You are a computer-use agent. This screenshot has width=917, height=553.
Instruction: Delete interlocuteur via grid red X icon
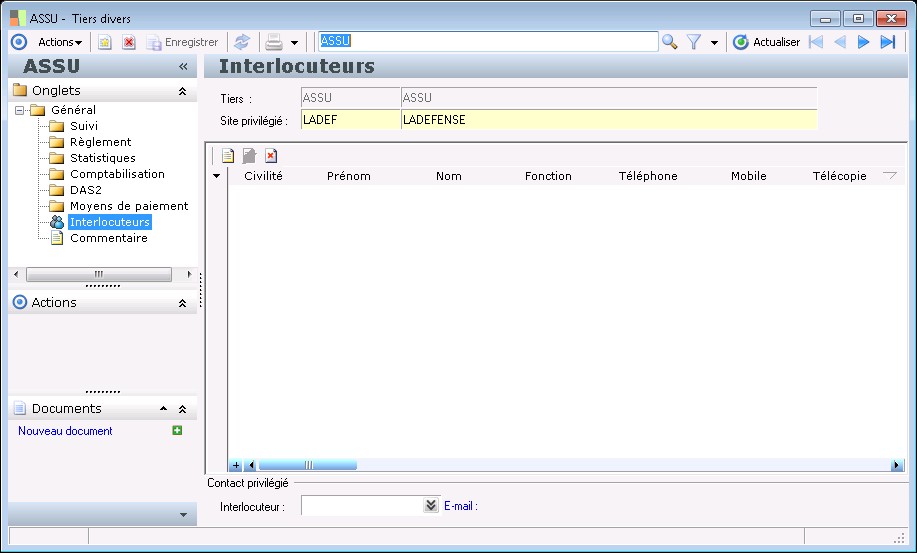pos(271,155)
